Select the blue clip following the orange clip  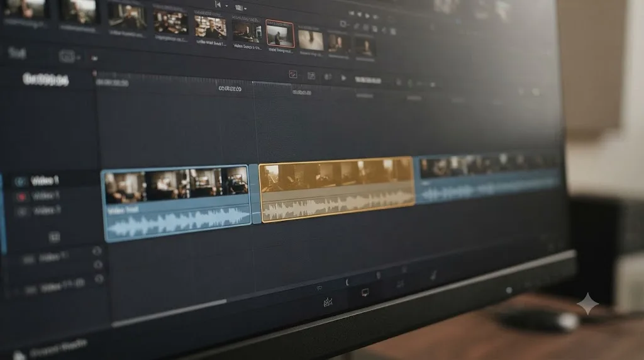click(487, 177)
